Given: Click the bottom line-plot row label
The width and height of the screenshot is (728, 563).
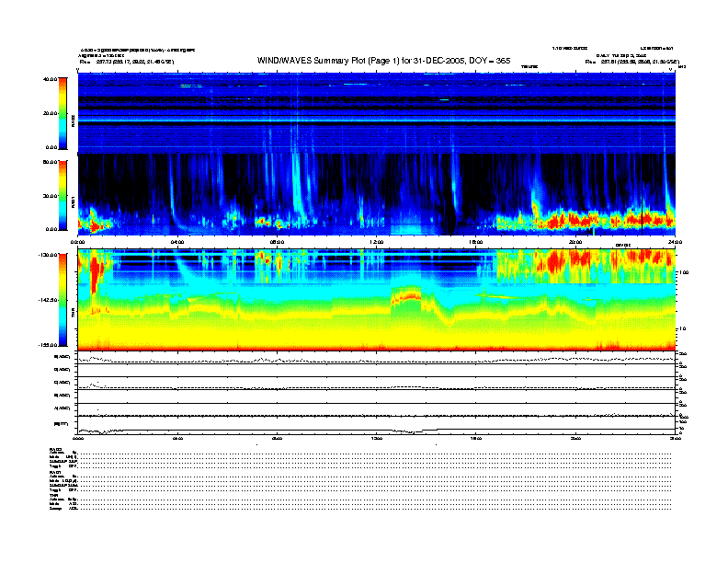Looking at the screenshot, I should pos(62,424).
